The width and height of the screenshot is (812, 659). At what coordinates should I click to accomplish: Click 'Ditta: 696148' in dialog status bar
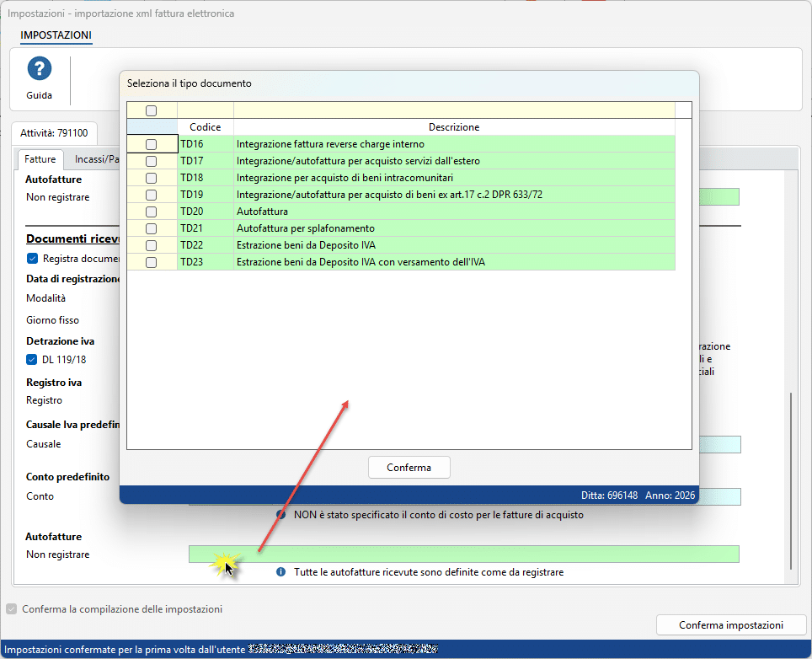[610, 496]
